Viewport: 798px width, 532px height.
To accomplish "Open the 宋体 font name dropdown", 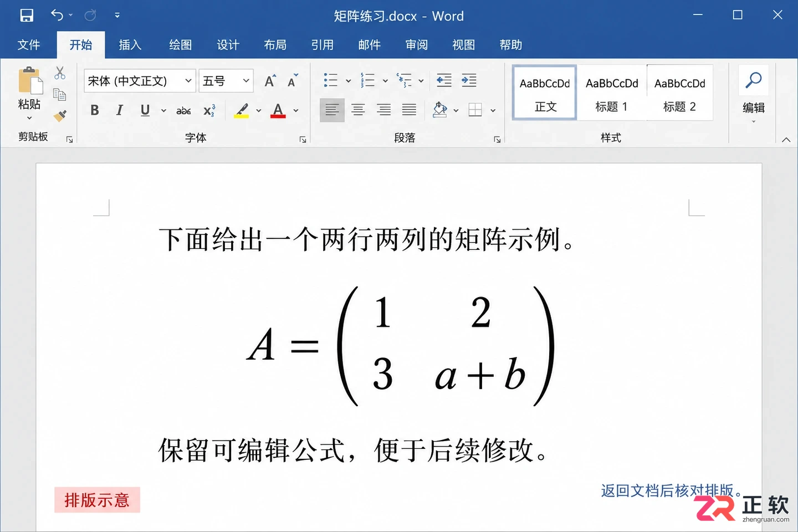I will (188, 81).
